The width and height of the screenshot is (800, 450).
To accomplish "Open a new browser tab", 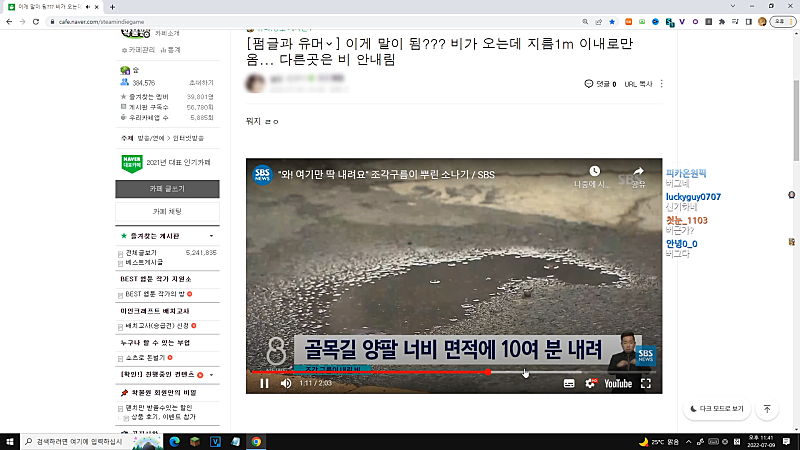I will pyautogui.click(x=112, y=7).
